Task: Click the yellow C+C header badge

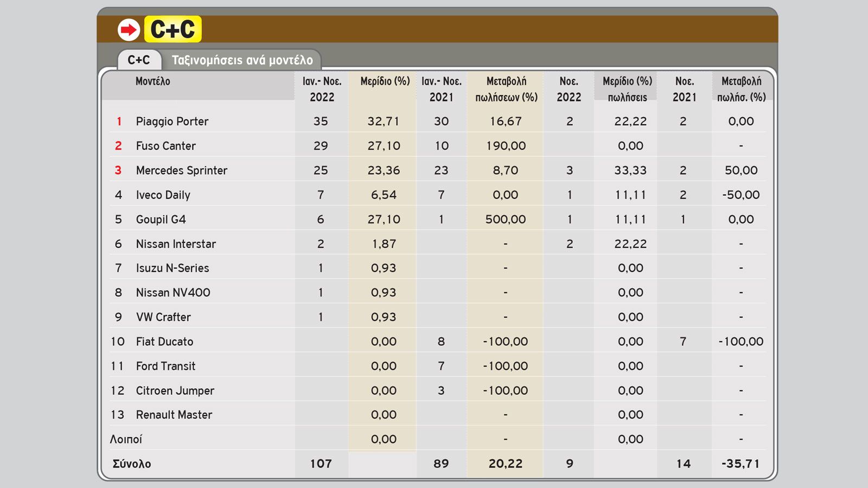Action: [x=173, y=29]
